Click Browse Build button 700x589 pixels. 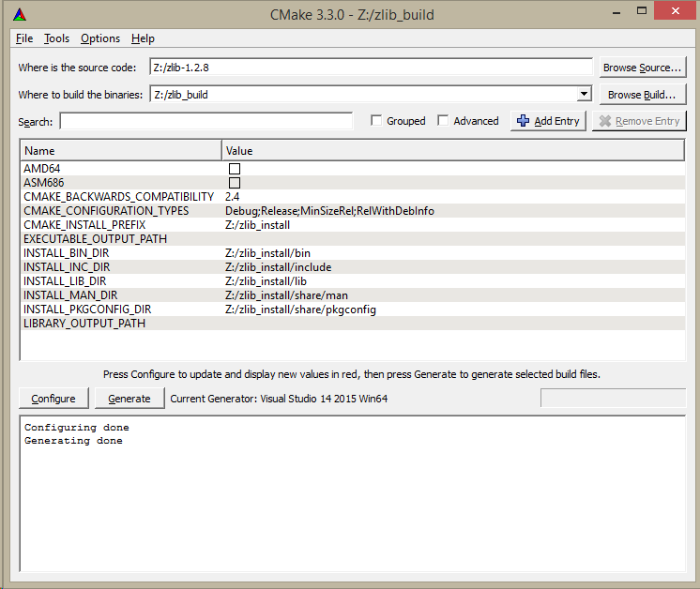642,95
